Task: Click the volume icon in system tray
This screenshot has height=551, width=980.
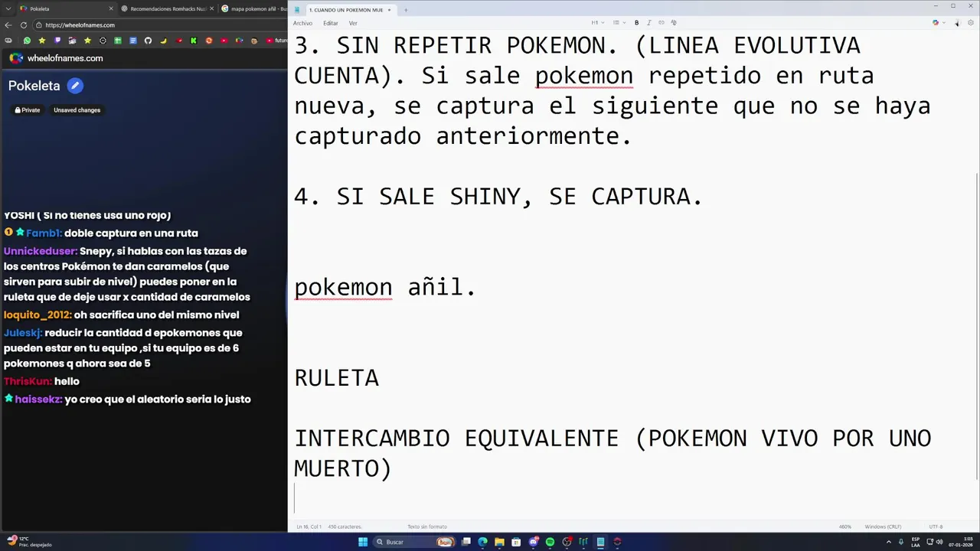Action: [x=939, y=542]
